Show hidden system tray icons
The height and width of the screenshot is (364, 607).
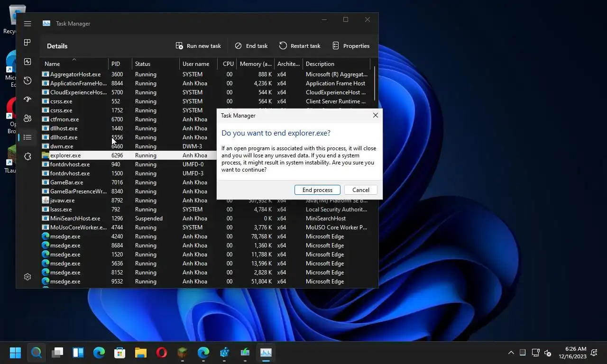pos(511,353)
